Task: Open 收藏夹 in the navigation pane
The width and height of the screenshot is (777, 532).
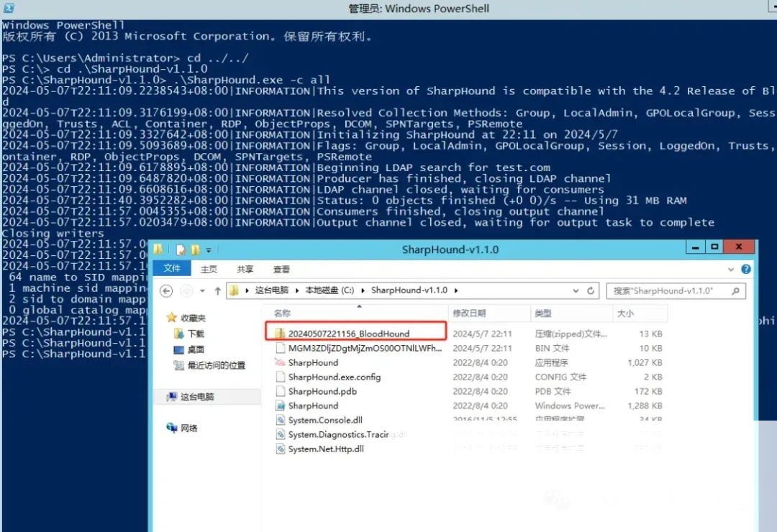Action: point(193,318)
